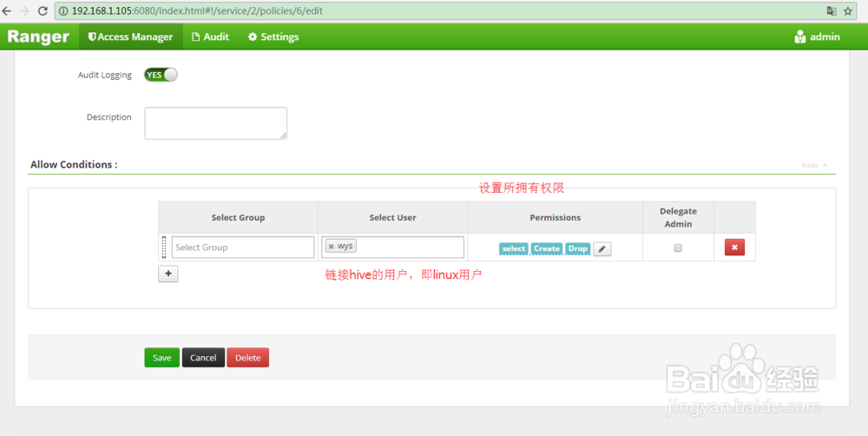
Task: Grab the row drag handle beside Select Group
Action: [164, 247]
